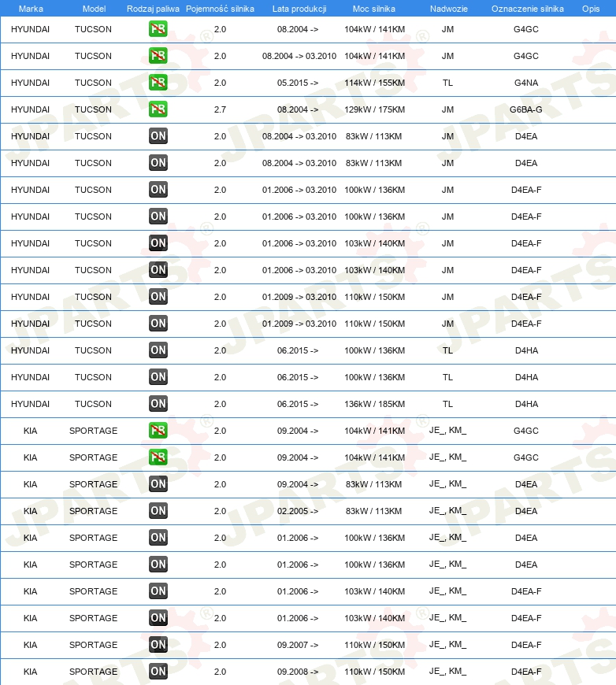Image resolution: width=616 pixels, height=685 pixels.
Task: Click D4EA-F engine code in the 09.2008 row
Action: pyautogui.click(x=526, y=672)
